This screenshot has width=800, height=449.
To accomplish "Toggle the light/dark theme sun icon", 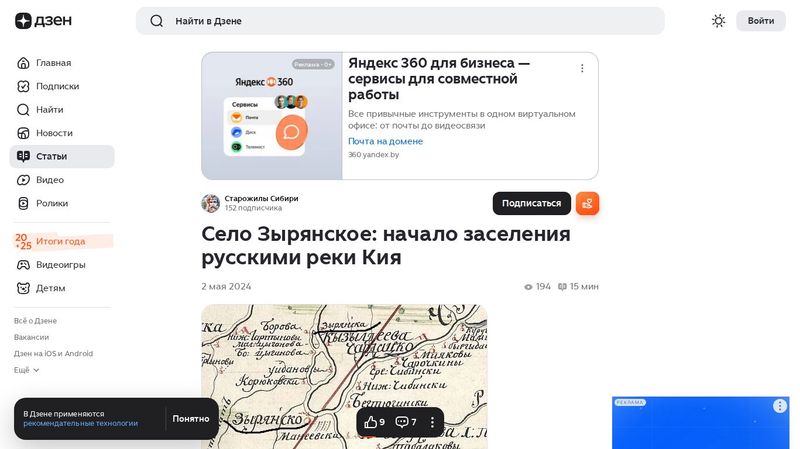I will [718, 21].
